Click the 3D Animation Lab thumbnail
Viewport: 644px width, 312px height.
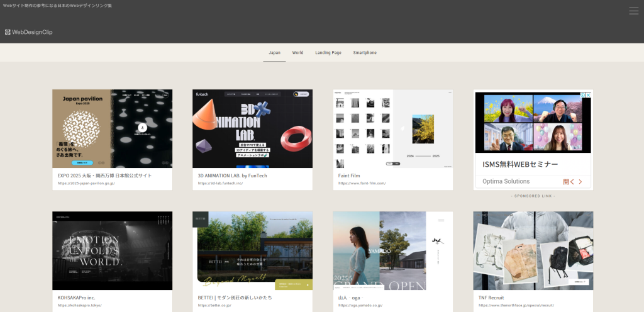[252, 128]
